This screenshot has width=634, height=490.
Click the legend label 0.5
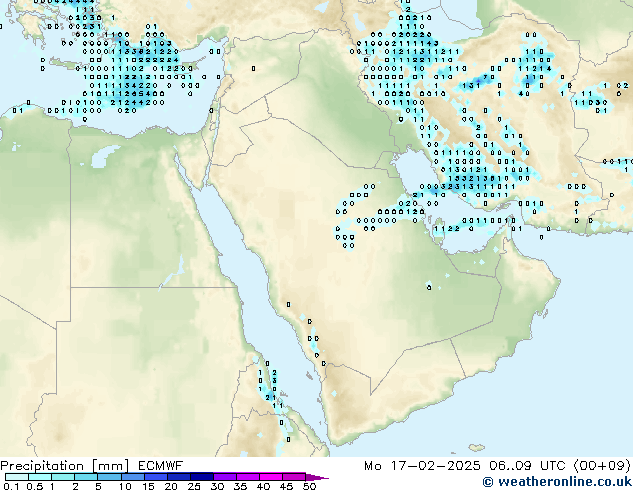35,486
